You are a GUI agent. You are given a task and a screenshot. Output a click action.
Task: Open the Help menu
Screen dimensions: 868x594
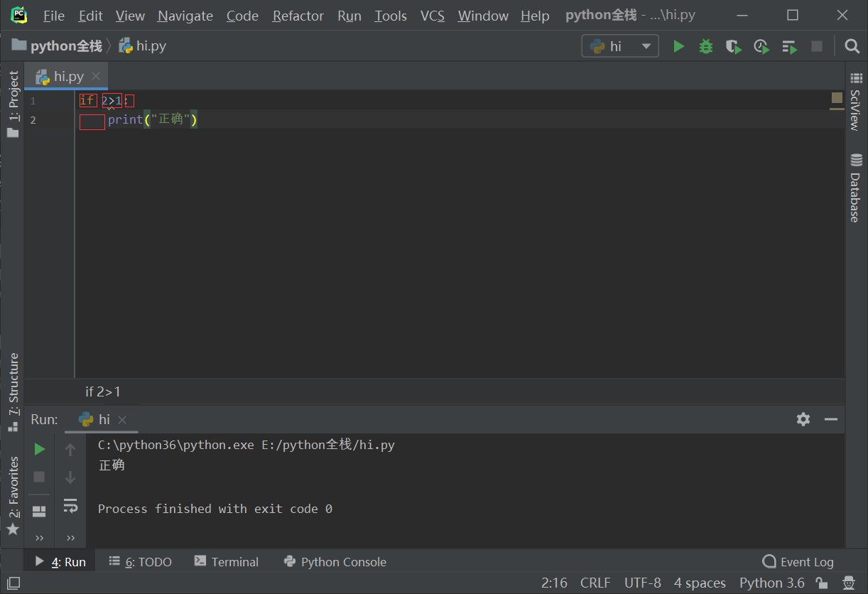(535, 16)
